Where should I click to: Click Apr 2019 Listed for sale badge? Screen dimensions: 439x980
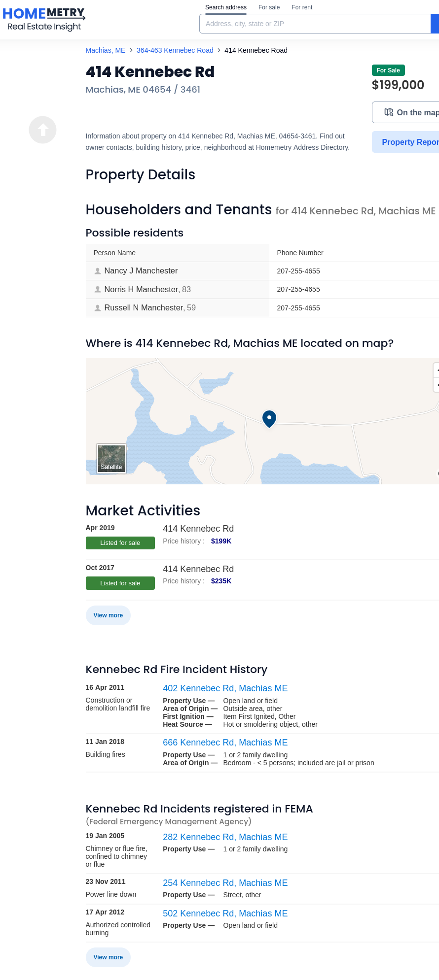(120, 543)
